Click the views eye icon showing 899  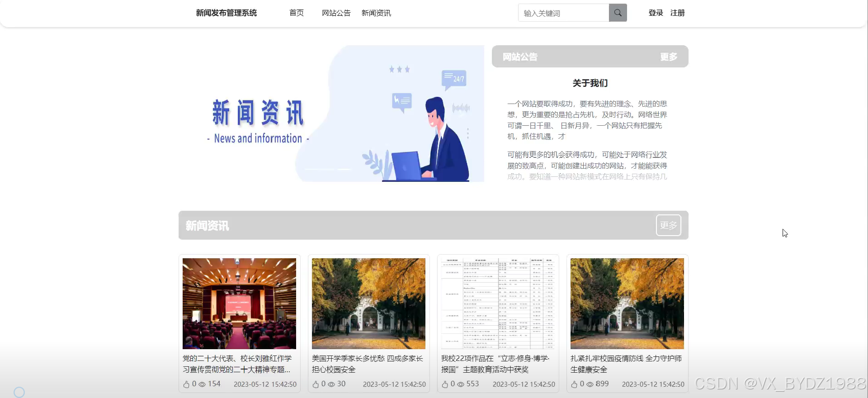590,384
